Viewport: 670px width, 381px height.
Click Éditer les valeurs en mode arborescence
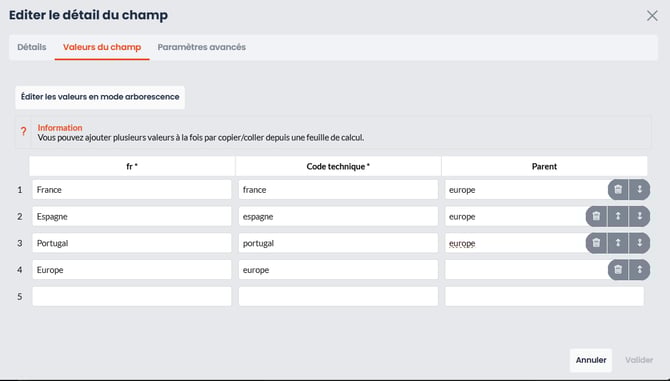click(100, 97)
